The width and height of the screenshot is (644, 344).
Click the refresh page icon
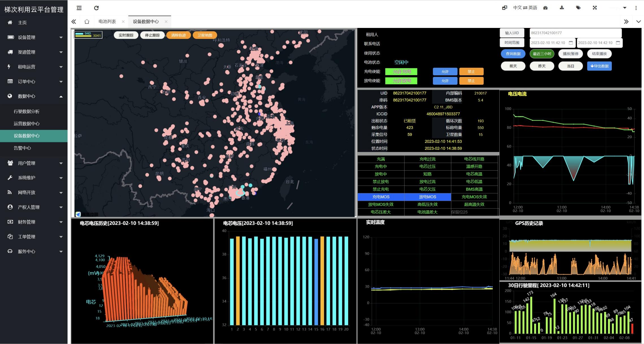tap(96, 8)
